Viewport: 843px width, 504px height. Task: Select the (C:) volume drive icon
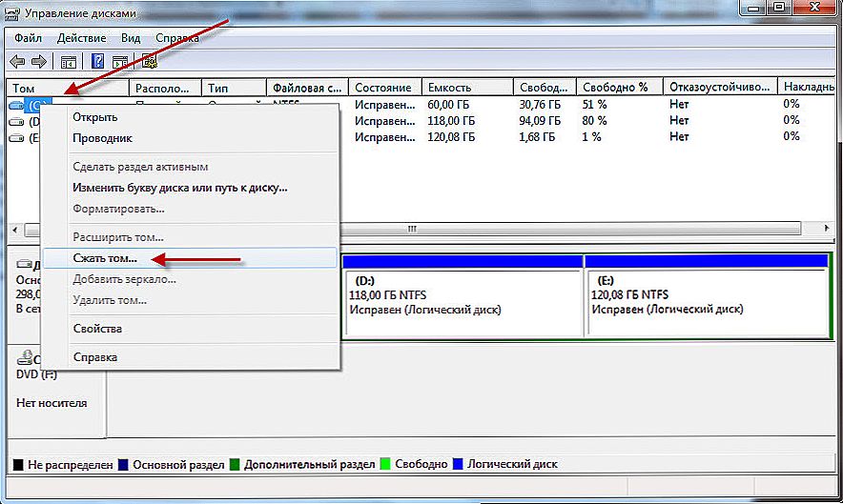pyautogui.click(x=18, y=105)
